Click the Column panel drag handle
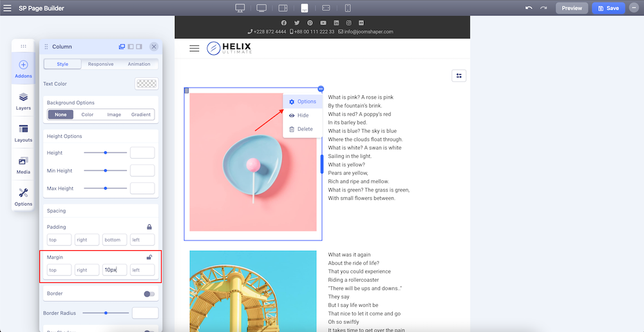Viewport: 644px width, 332px height. coord(46,47)
